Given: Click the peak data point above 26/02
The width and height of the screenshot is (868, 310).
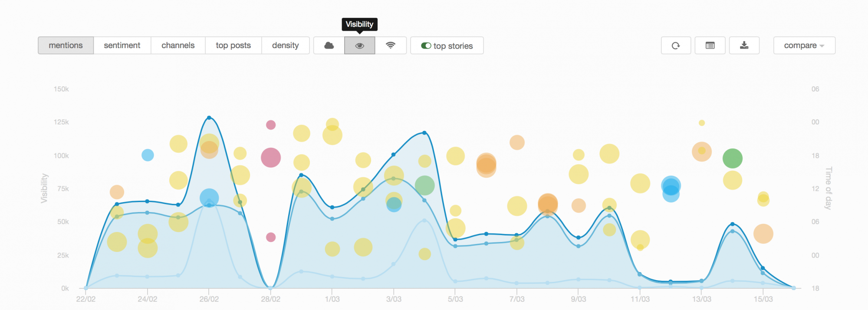Looking at the screenshot, I should coord(209,117).
